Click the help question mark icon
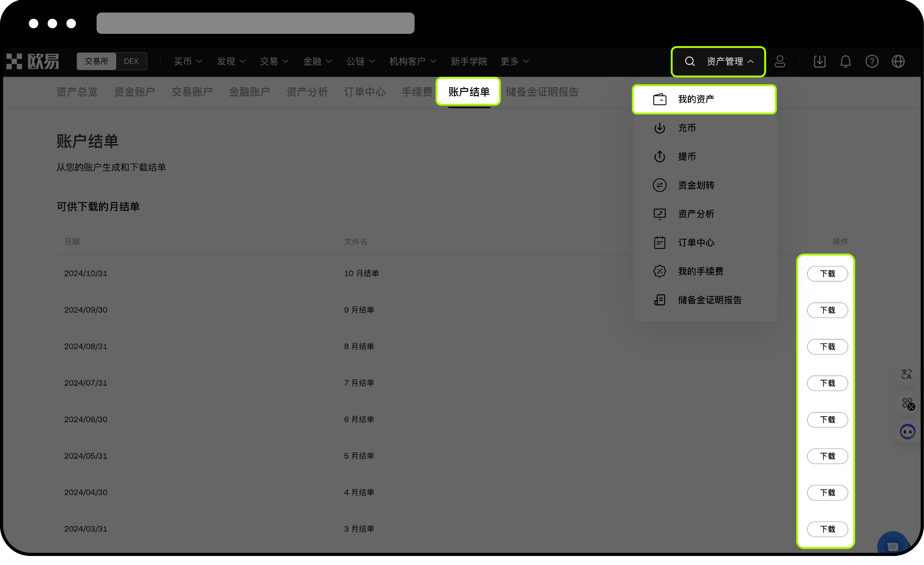The width and height of the screenshot is (924, 565). point(872,61)
